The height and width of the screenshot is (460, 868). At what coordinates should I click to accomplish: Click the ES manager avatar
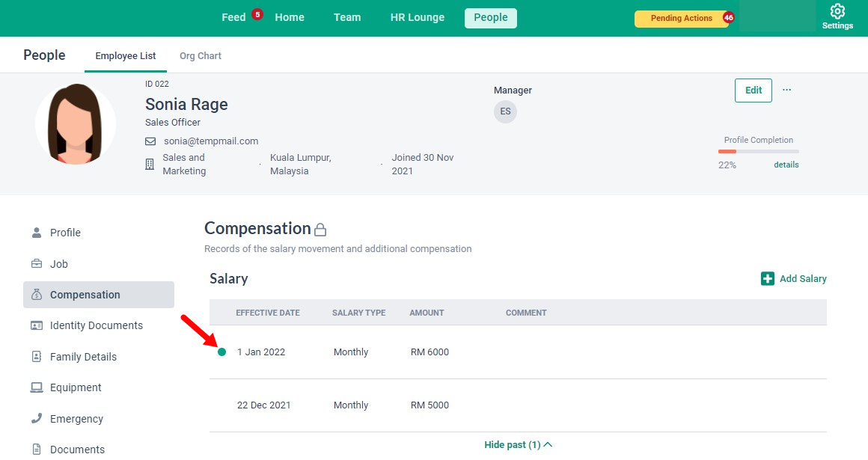click(505, 111)
